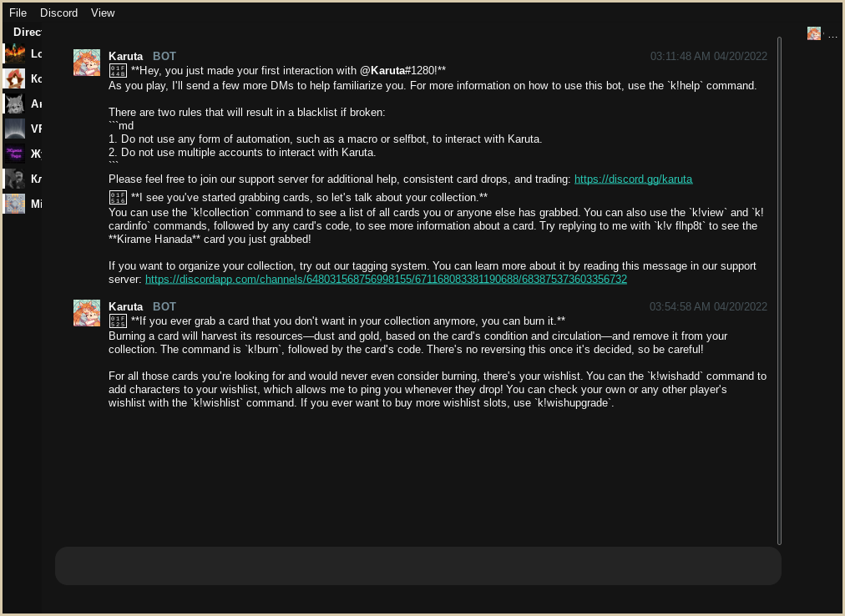Select the fire phoenix avatar conversation
This screenshot has height=616, width=845.
[14, 53]
